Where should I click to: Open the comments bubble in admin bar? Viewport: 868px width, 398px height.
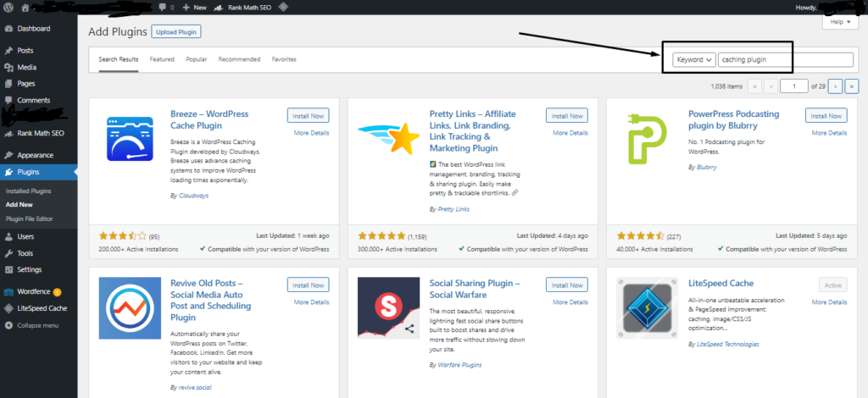pos(166,7)
